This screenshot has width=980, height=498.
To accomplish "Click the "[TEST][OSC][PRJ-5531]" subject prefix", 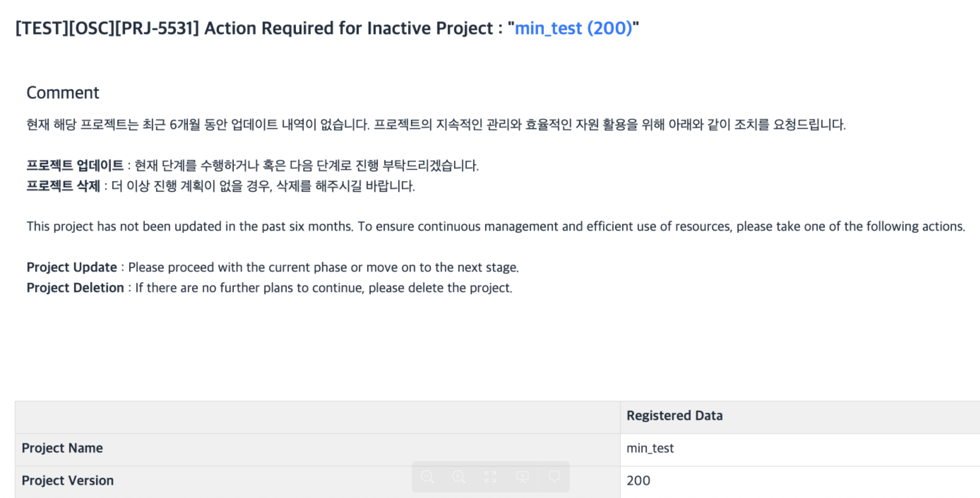I will (x=107, y=28).
